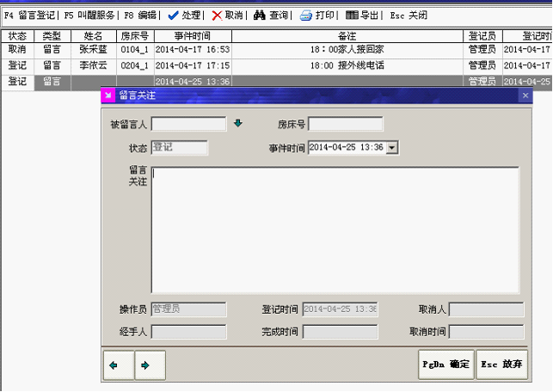
Task: Click the 事件时间 column header
Action: (x=193, y=36)
